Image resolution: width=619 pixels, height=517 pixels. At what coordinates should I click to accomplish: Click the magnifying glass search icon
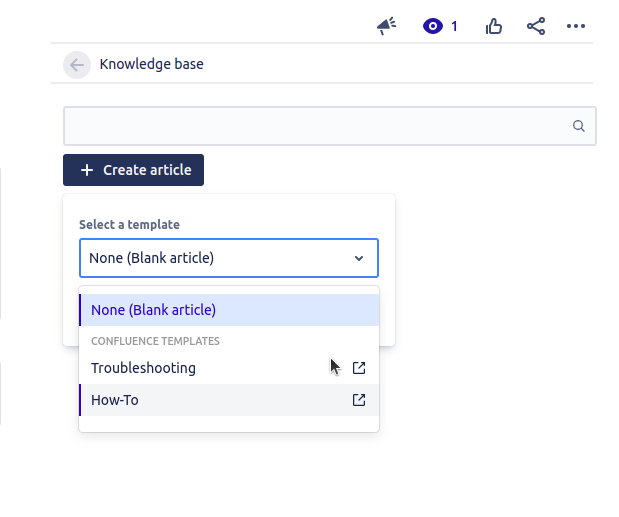(x=579, y=126)
